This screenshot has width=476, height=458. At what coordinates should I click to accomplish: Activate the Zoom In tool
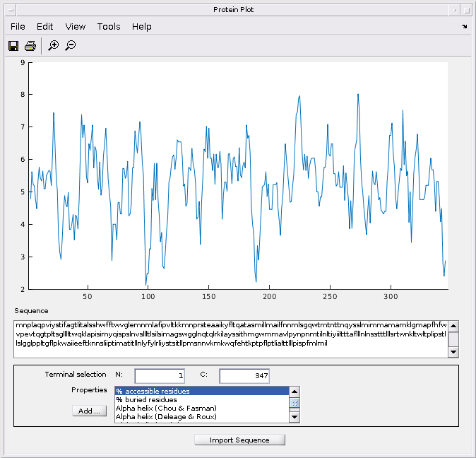(54, 46)
